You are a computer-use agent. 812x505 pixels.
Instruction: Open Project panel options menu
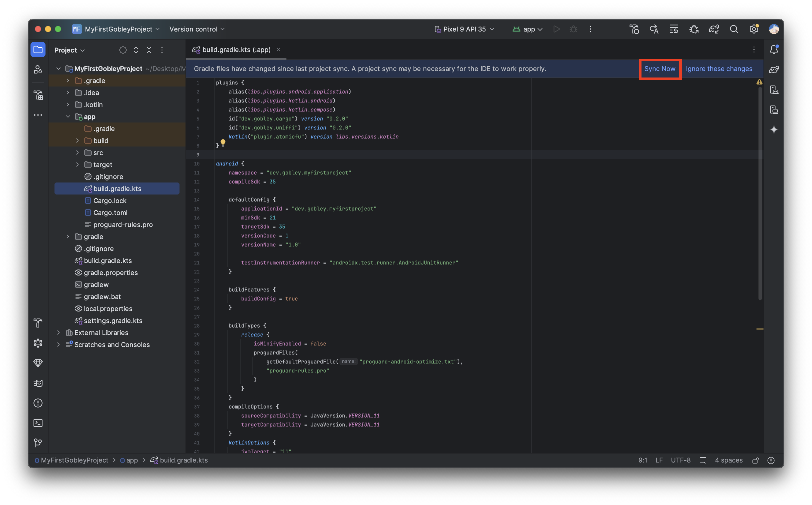162,50
